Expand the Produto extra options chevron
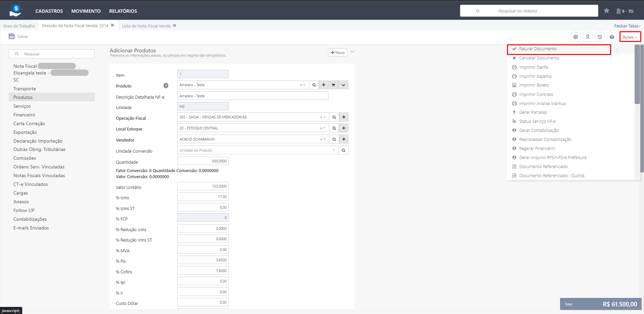The height and width of the screenshot is (314, 644). tap(343, 85)
